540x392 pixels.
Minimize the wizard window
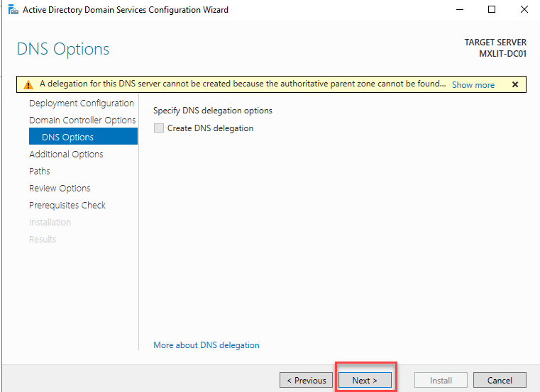coord(459,10)
